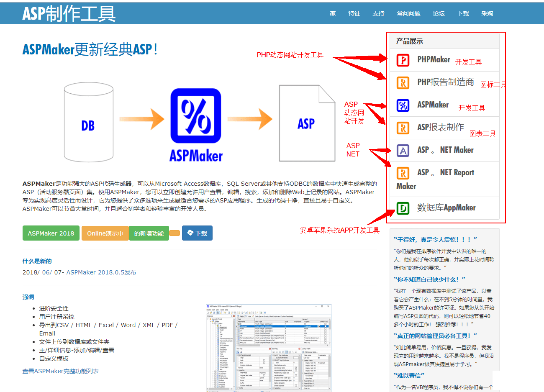
Task: Click the 什么是新的 heading
Action: tap(37, 261)
